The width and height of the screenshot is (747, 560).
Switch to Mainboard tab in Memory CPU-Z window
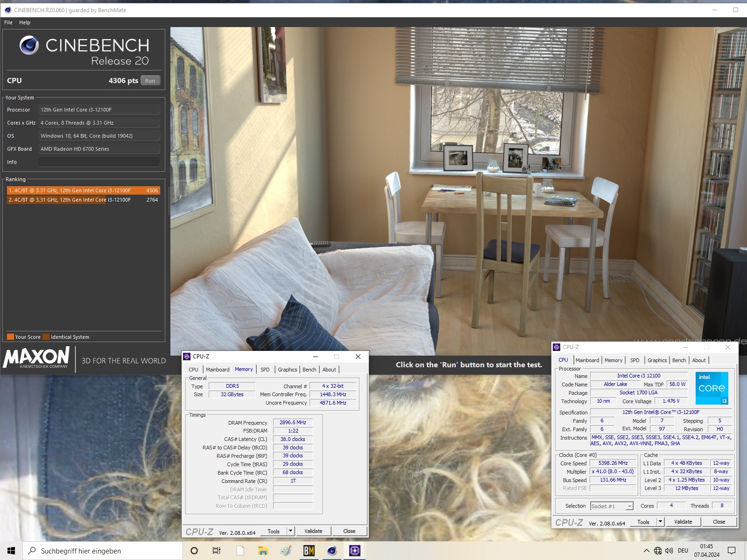(x=218, y=370)
